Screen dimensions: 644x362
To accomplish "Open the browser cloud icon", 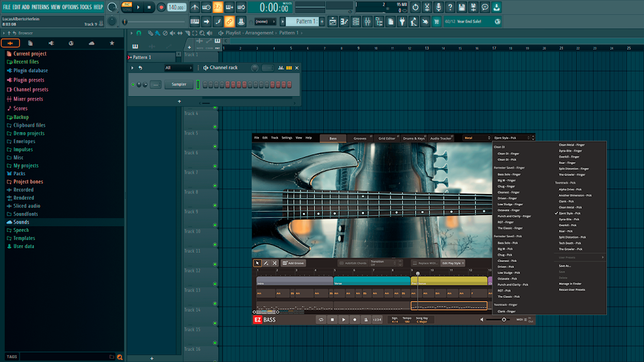I will pos(91,43).
